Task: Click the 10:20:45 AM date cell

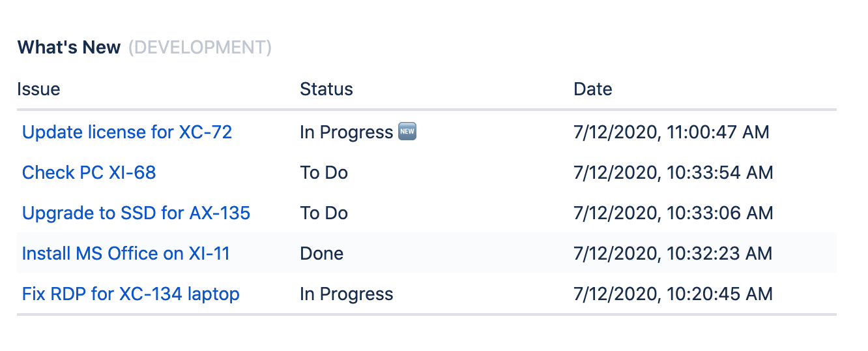Action: click(x=673, y=294)
